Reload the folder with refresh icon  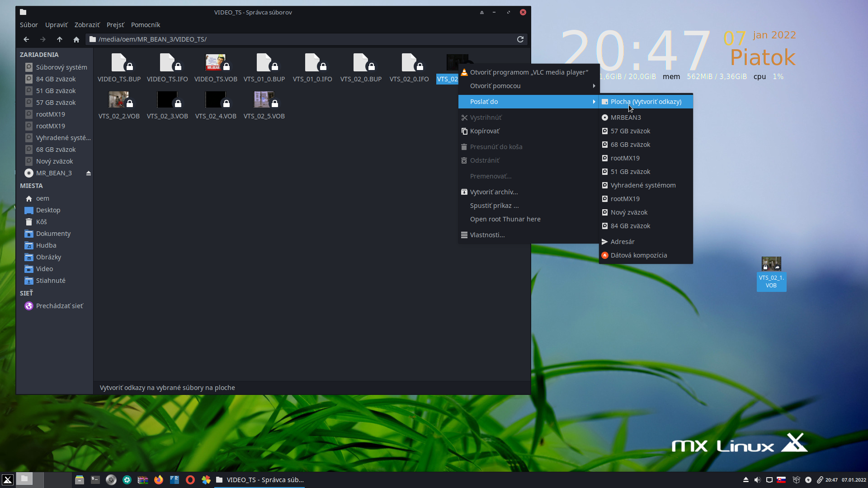point(520,39)
